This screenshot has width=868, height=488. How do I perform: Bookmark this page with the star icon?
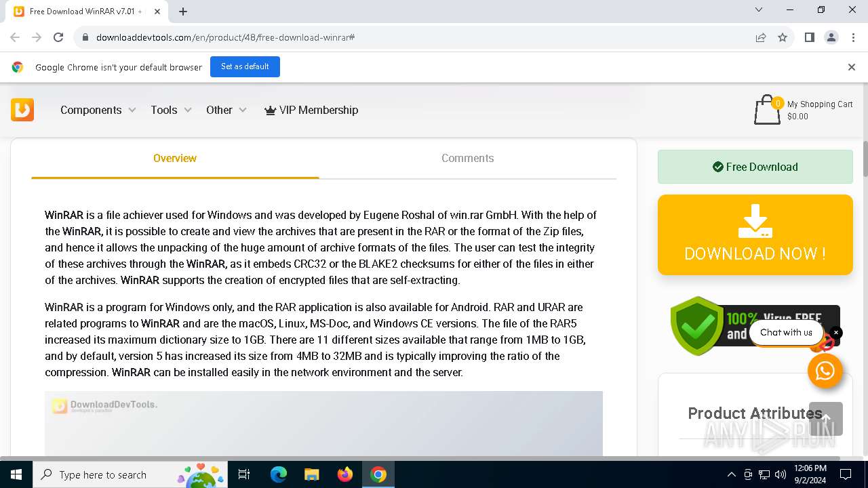click(783, 37)
